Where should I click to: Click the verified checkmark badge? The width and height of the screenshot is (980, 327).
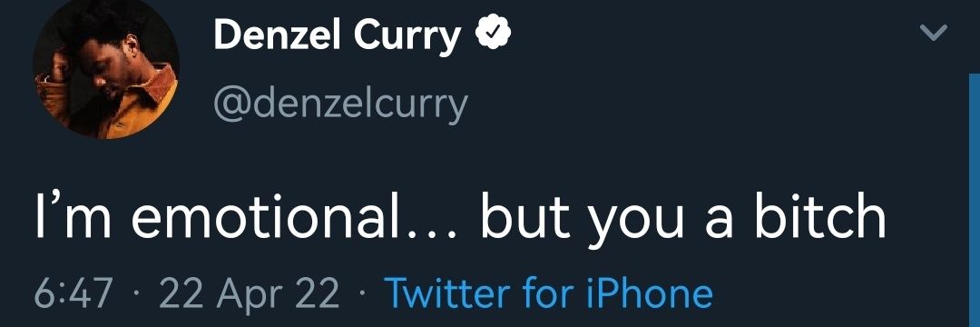(x=494, y=35)
